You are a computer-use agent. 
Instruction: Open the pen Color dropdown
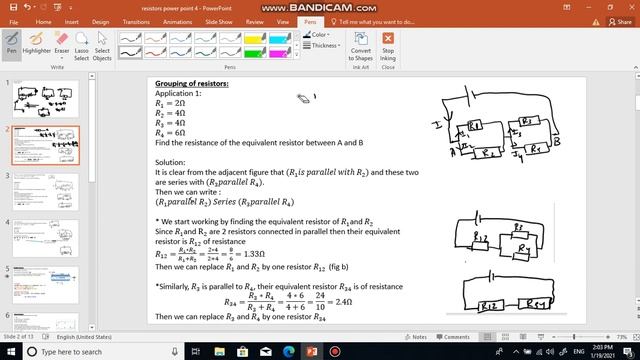[x=316, y=35]
